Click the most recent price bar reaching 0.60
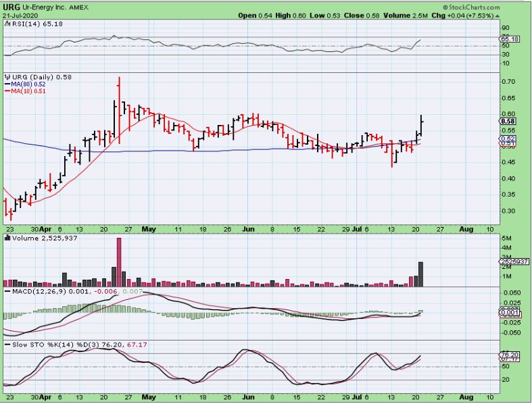Screen dimensions: 532x404 click(x=421, y=126)
